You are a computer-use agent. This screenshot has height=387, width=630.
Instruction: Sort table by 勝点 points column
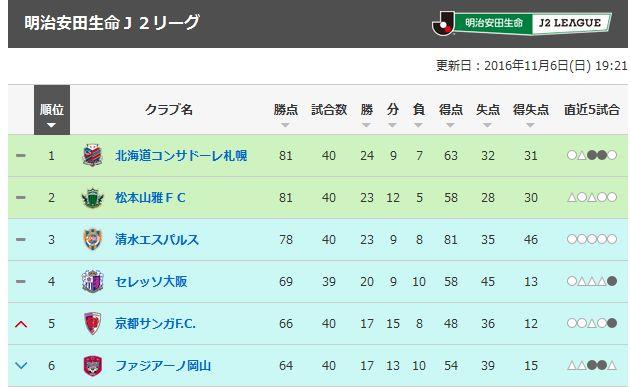pyautogui.click(x=286, y=114)
